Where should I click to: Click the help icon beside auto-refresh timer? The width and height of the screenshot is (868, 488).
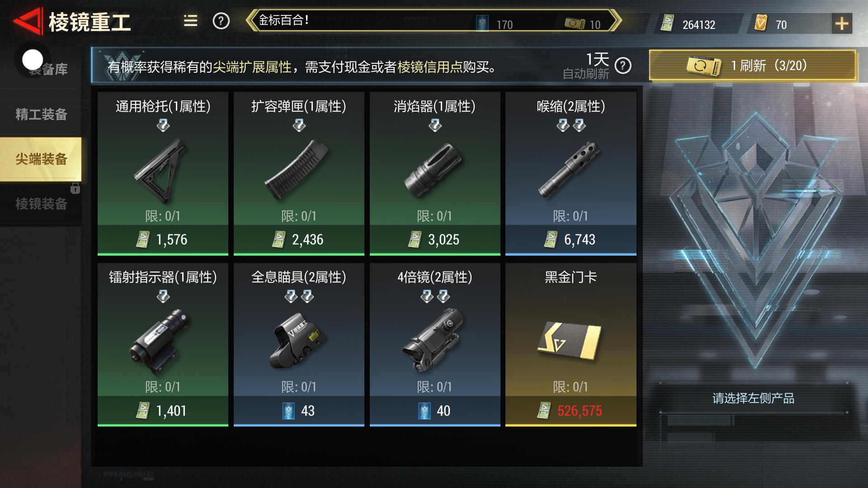point(623,66)
